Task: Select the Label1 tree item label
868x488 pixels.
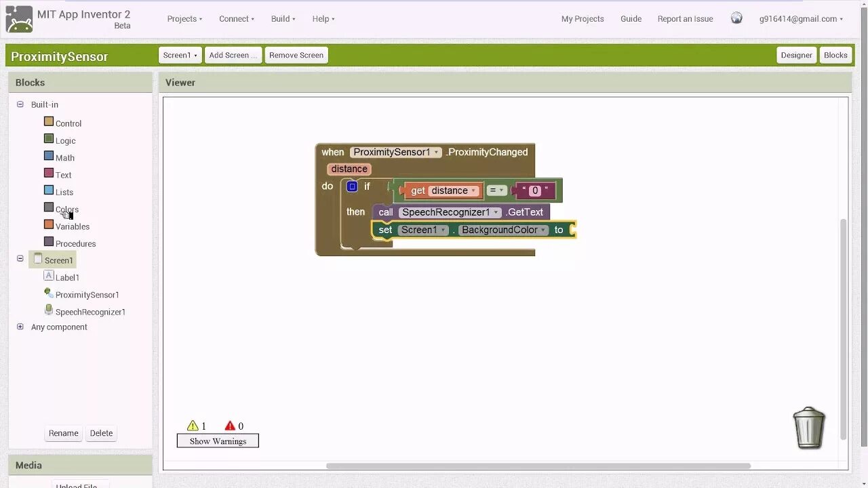Action: pyautogui.click(x=67, y=278)
